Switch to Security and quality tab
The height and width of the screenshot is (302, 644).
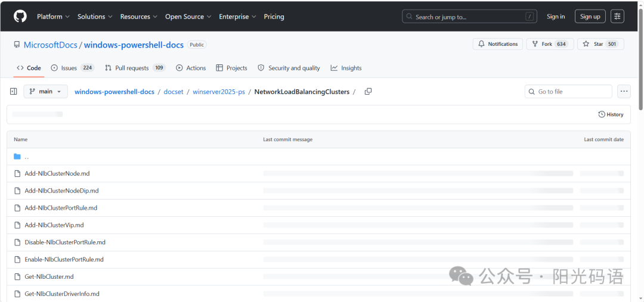point(289,68)
